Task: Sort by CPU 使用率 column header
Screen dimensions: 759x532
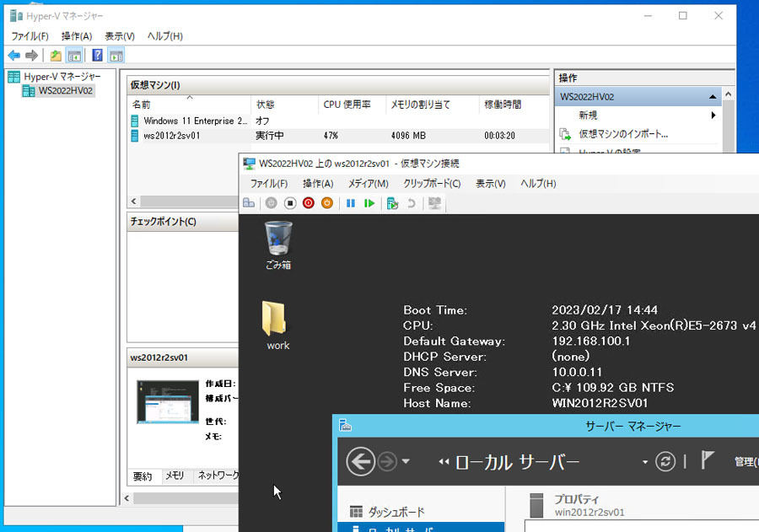Action: point(352,104)
